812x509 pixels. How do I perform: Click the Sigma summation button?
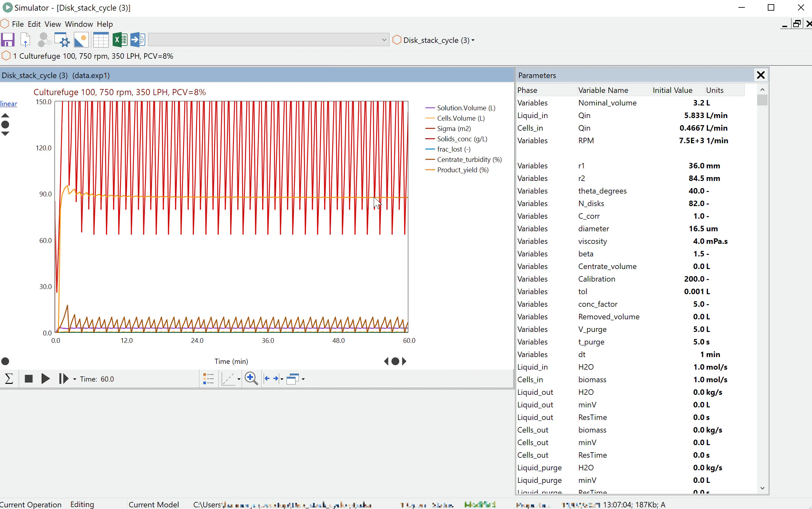(9, 379)
